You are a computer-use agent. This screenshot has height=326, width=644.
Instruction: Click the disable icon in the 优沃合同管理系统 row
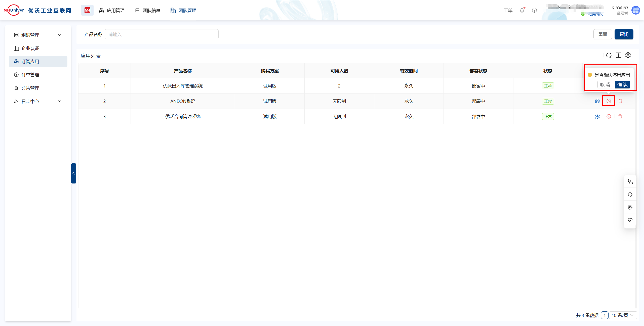click(609, 116)
